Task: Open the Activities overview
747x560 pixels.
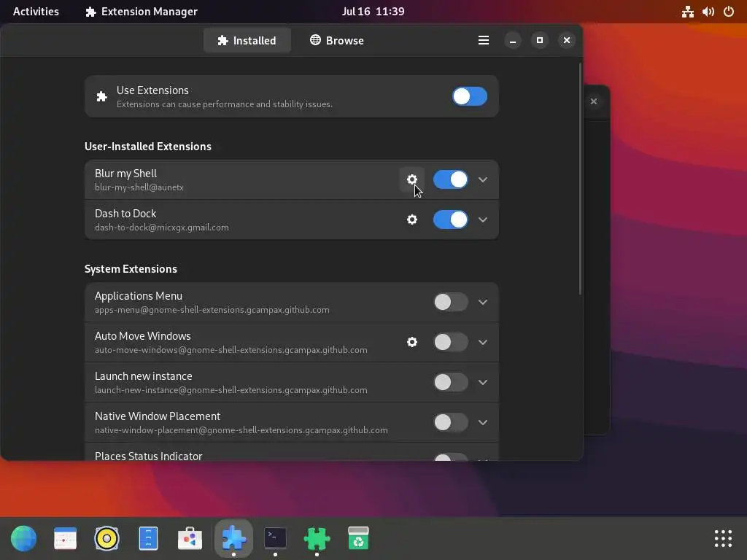Action: coord(36,12)
